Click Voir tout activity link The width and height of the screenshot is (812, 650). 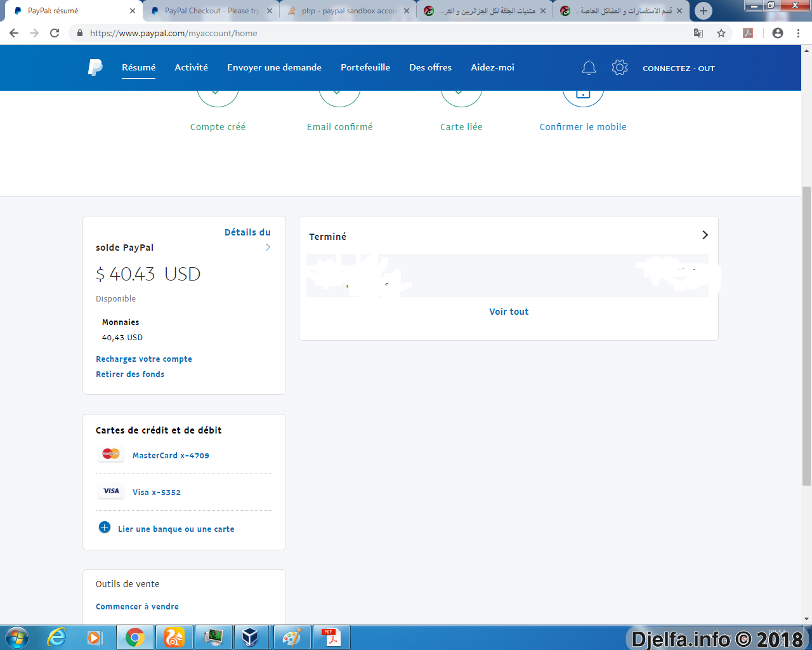[509, 312]
